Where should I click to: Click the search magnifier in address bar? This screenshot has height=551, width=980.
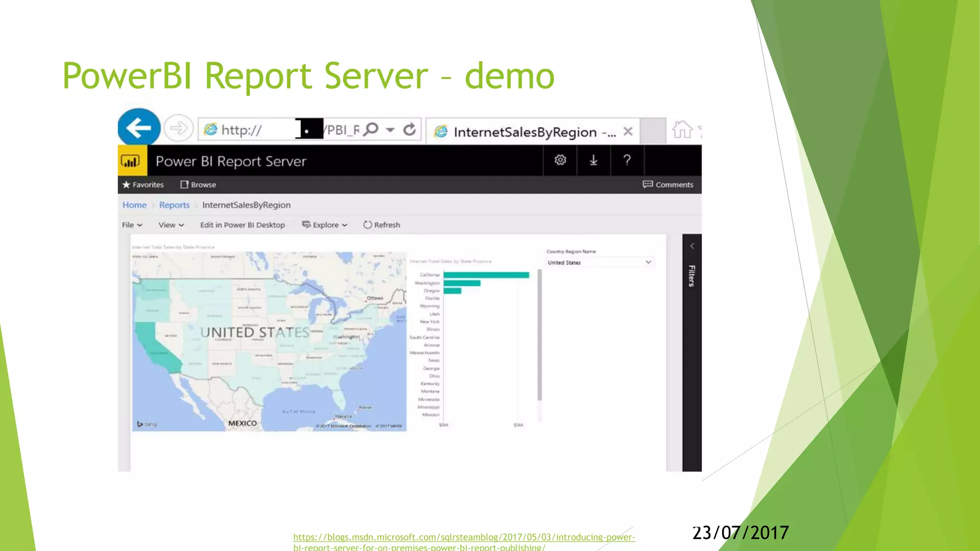point(371,129)
